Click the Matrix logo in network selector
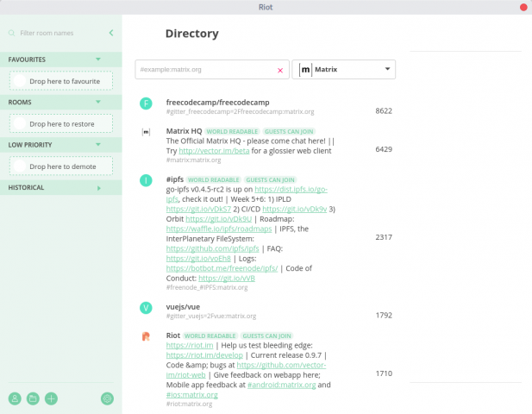 tap(305, 70)
